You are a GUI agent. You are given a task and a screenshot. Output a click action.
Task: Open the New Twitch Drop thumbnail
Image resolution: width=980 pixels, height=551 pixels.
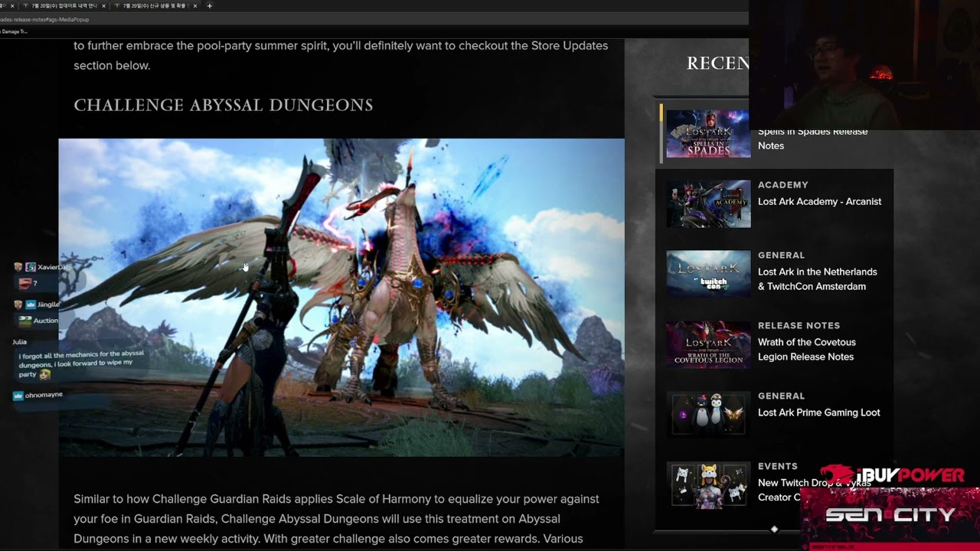click(708, 484)
